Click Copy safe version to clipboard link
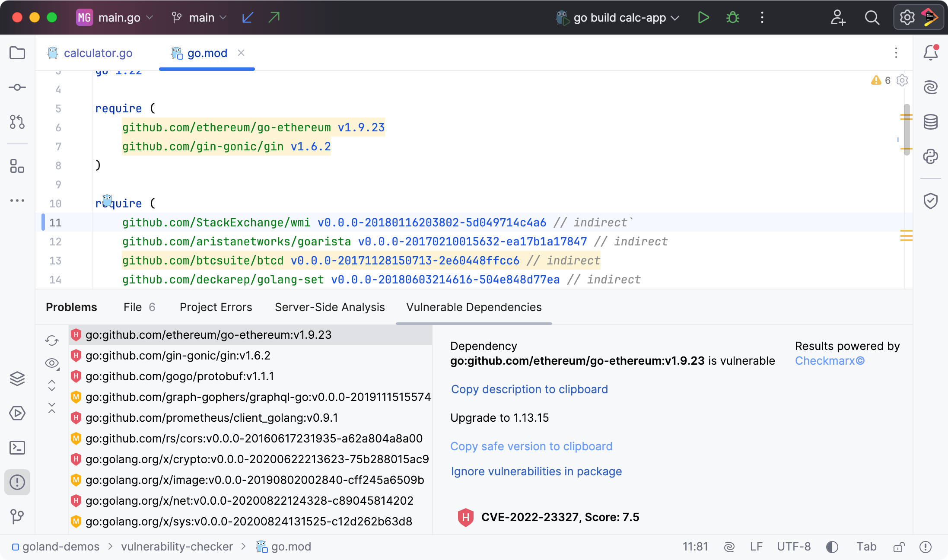 [531, 446]
